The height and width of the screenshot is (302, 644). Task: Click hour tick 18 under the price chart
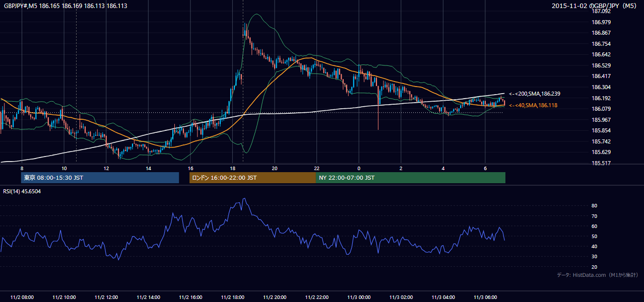(232, 168)
